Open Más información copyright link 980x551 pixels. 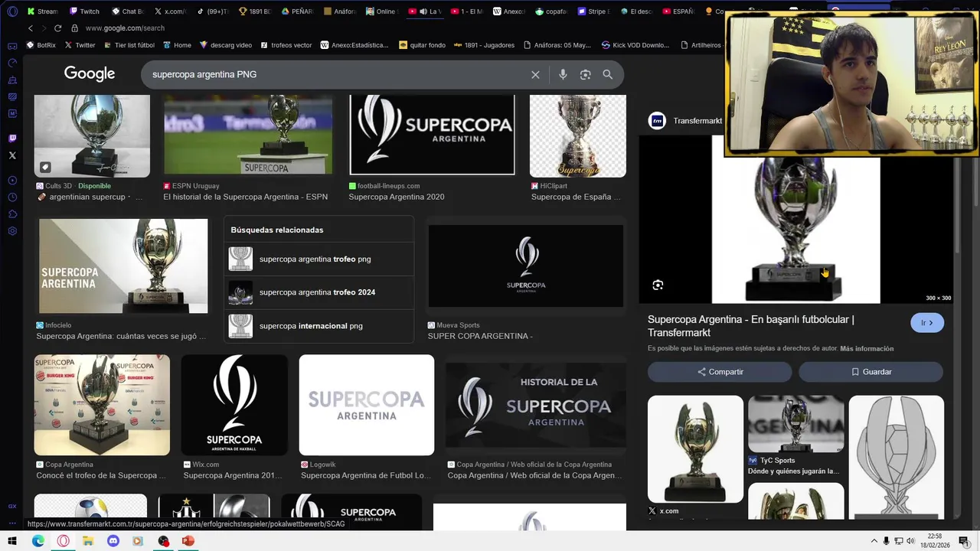[x=867, y=349]
